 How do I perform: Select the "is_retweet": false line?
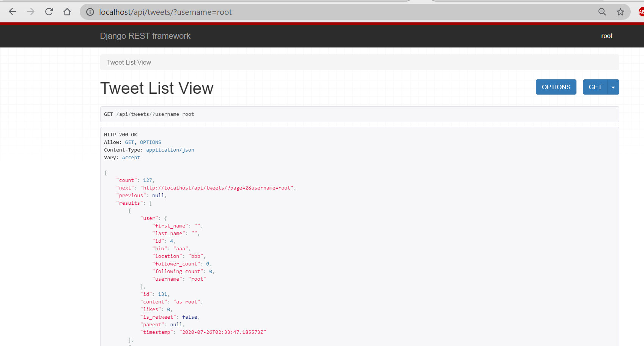pos(170,317)
